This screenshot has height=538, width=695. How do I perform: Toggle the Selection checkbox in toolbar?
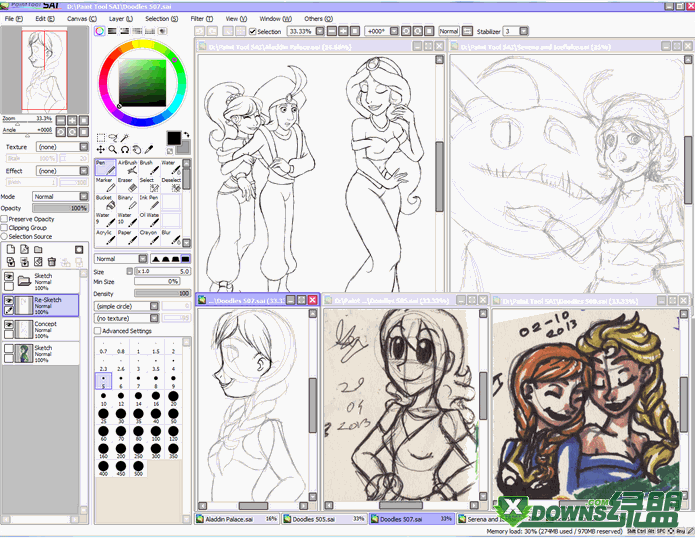(x=253, y=31)
